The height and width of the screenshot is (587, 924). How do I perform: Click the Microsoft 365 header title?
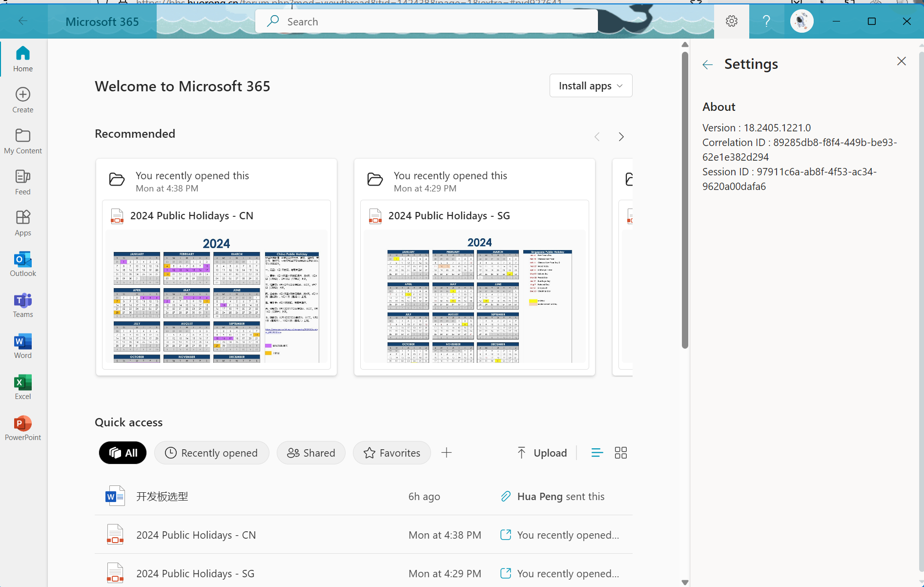(102, 21)
